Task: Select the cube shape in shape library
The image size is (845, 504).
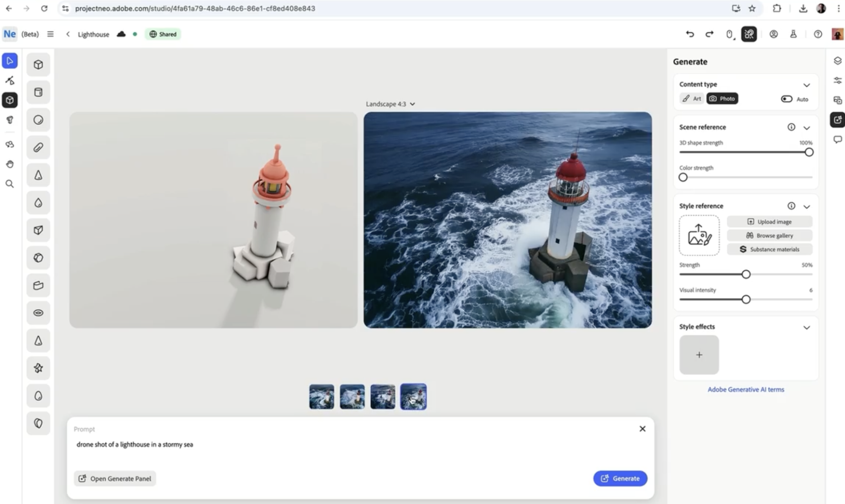Action: tap(38, 64)
